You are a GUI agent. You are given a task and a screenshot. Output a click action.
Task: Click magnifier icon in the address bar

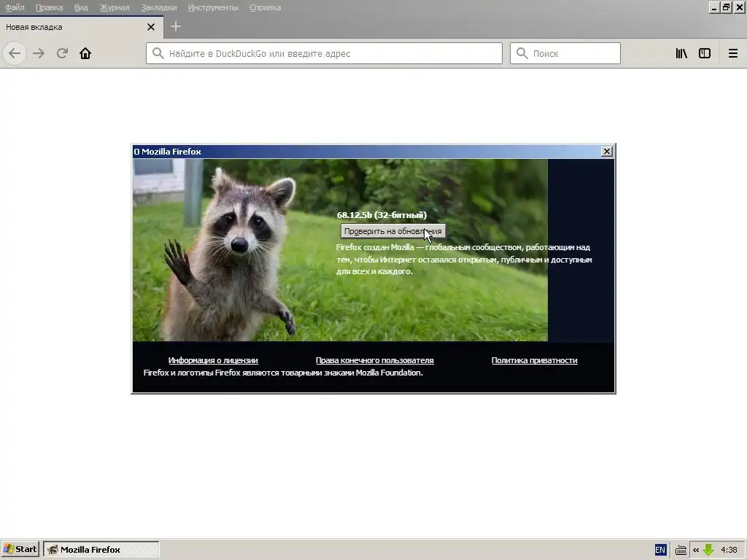click(x=158, y=53)
